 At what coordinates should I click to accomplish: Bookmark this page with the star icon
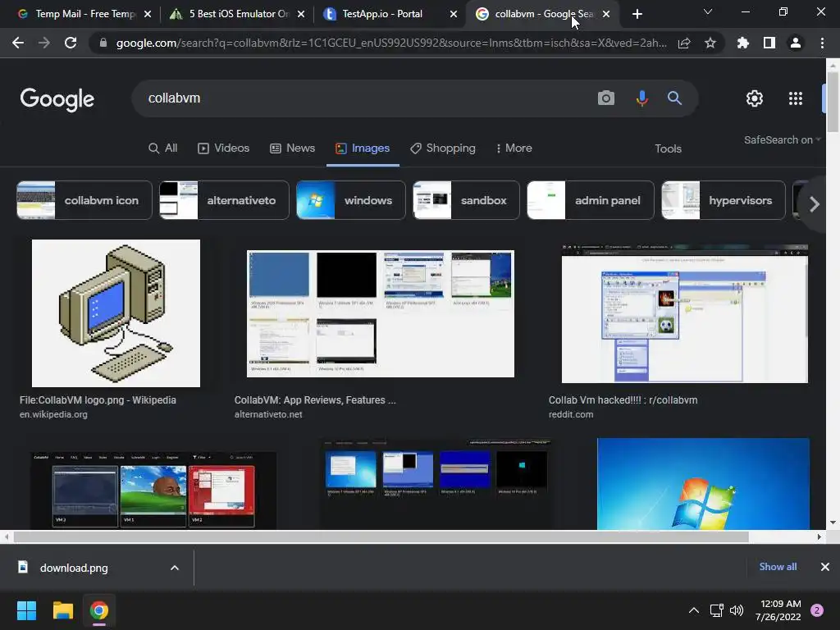[710, 43]
